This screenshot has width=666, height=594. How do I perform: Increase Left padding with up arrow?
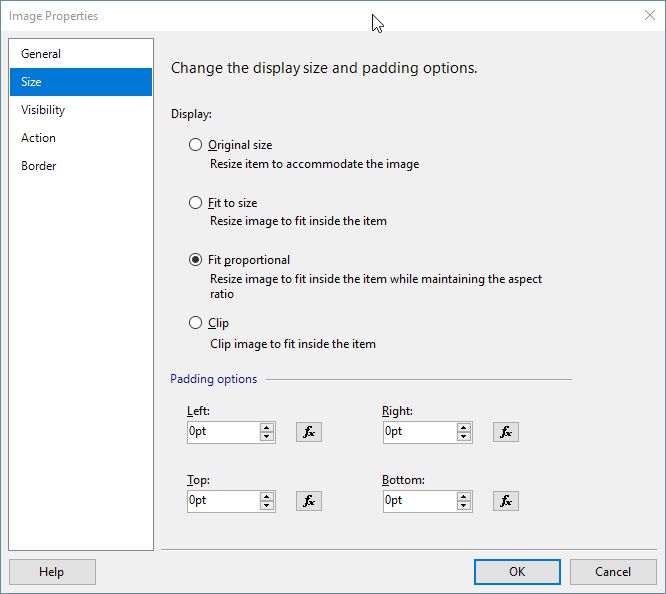tap(267, 427)
